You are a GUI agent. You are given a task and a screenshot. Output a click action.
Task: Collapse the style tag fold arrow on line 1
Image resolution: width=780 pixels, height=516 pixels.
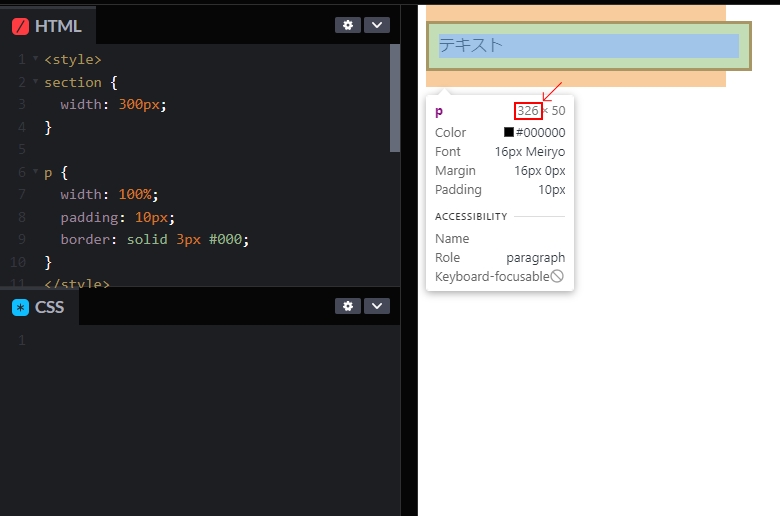[x=35, y=58]
